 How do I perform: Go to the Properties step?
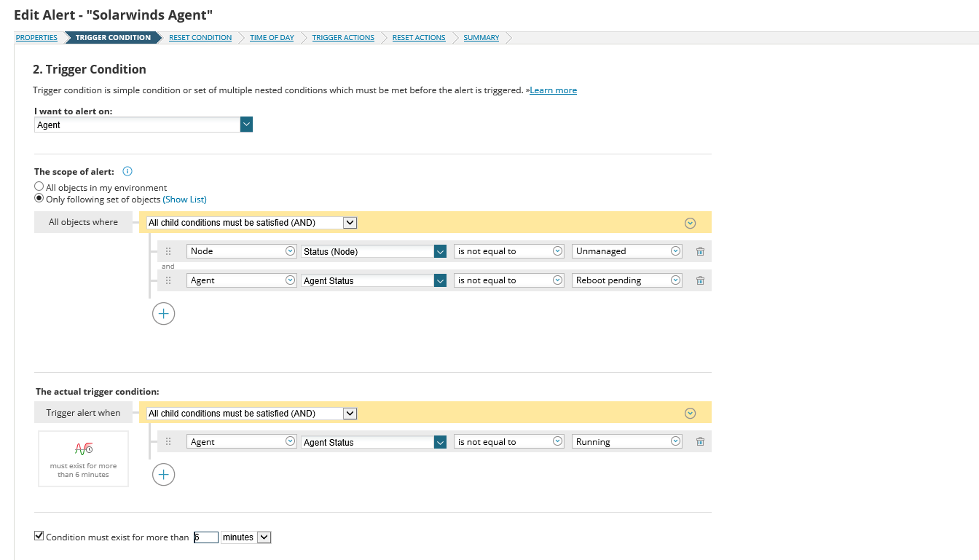[36, 38]
